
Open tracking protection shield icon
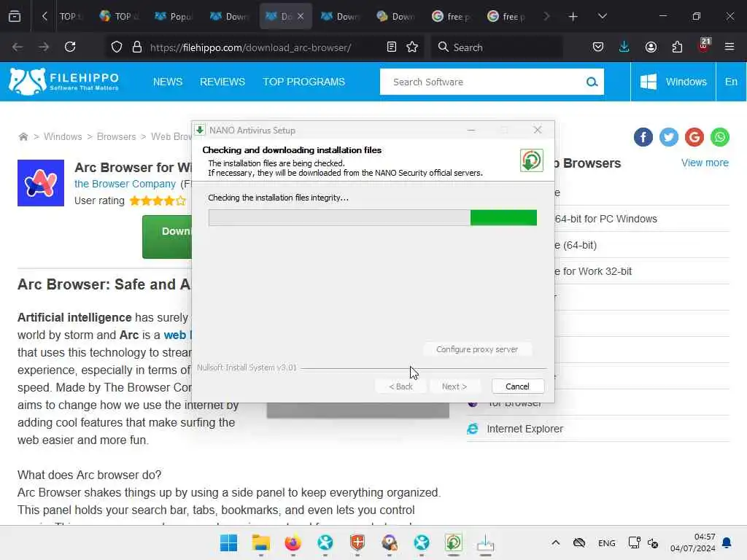coord(117,47)
